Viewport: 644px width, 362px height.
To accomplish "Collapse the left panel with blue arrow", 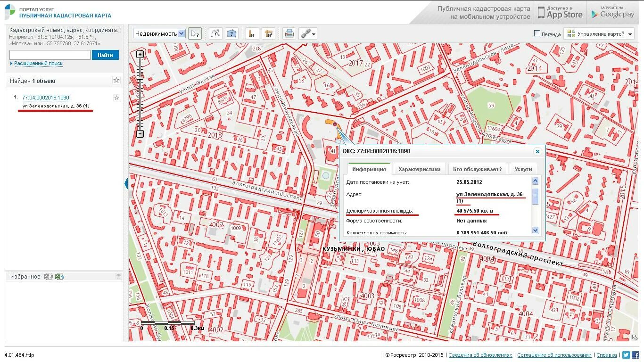I will pos(126,184).
